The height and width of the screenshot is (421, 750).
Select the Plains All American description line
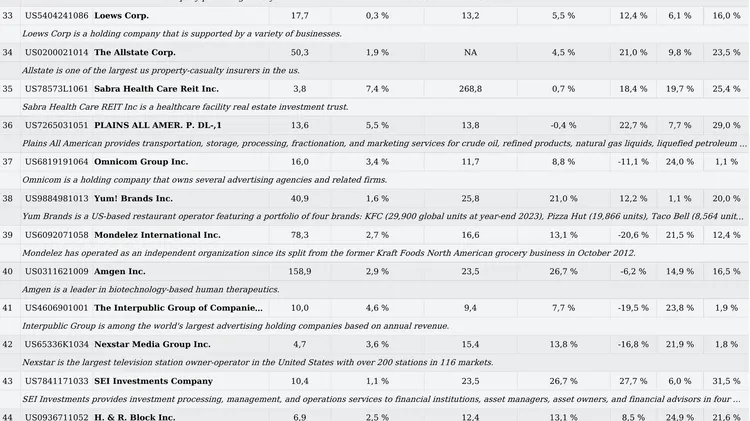click(384, 144)
